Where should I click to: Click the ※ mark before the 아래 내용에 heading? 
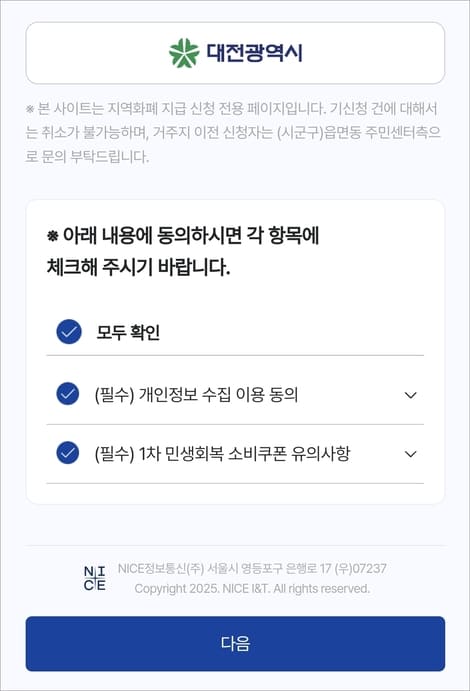pos(52,236)
